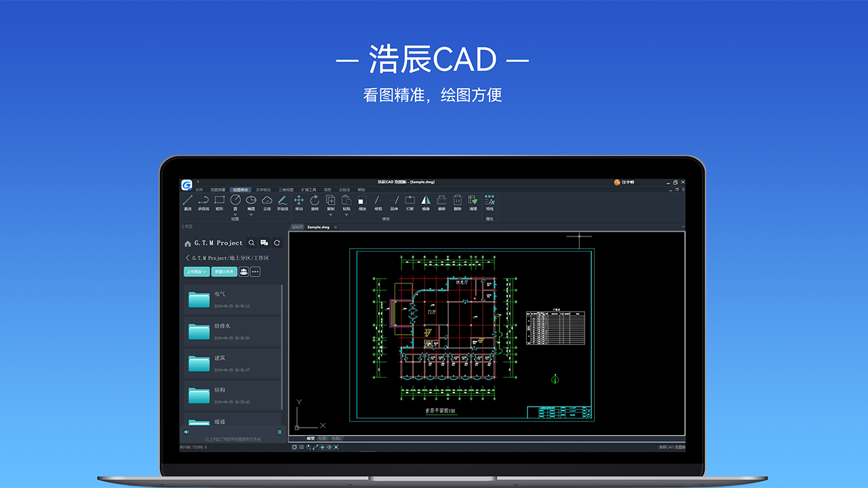This screenshot has width=868, height=488.
Task: Select the 模型 model tab
Action: click(x=311, y=439)
